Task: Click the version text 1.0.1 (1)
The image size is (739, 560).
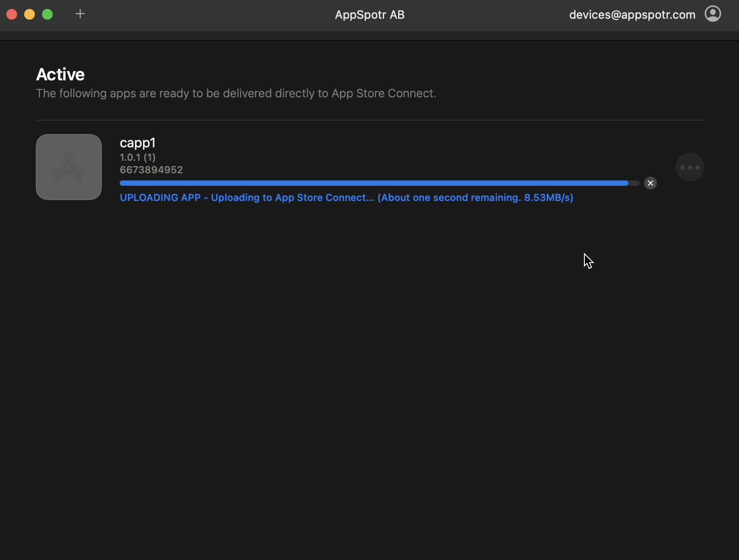Action: click(x=138, y=157)
